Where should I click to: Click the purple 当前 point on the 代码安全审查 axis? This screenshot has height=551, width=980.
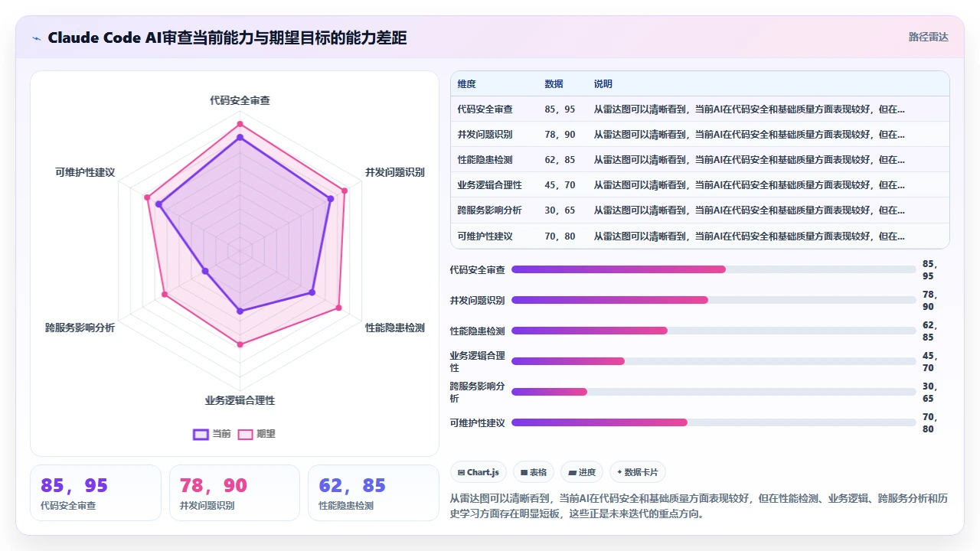tap(240, 137)
